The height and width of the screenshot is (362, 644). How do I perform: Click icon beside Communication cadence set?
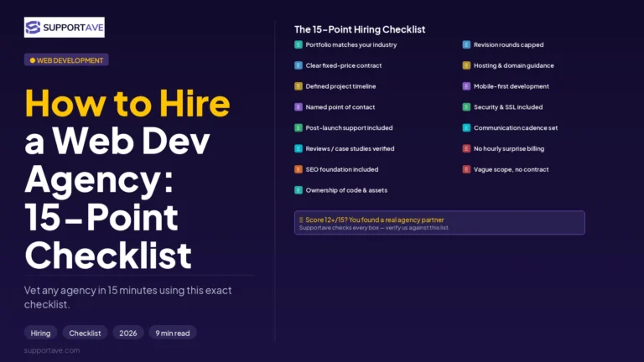click(x=466, y=127)
